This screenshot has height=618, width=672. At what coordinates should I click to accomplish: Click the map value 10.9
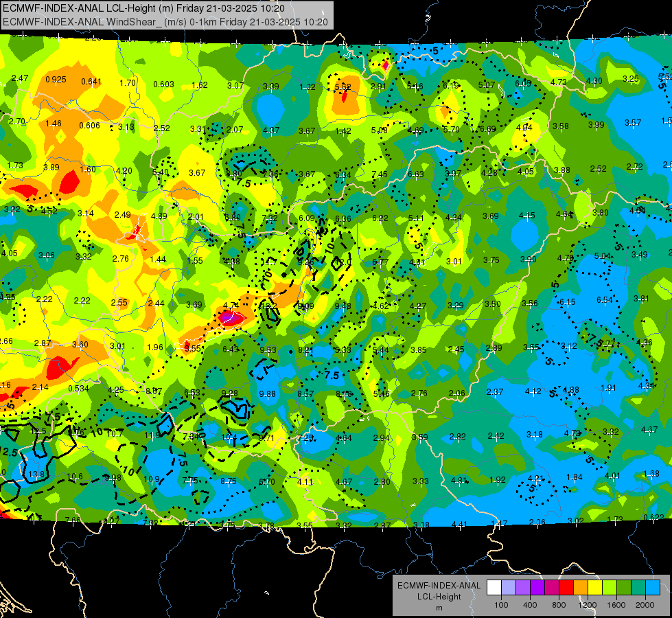click(152, 479)
